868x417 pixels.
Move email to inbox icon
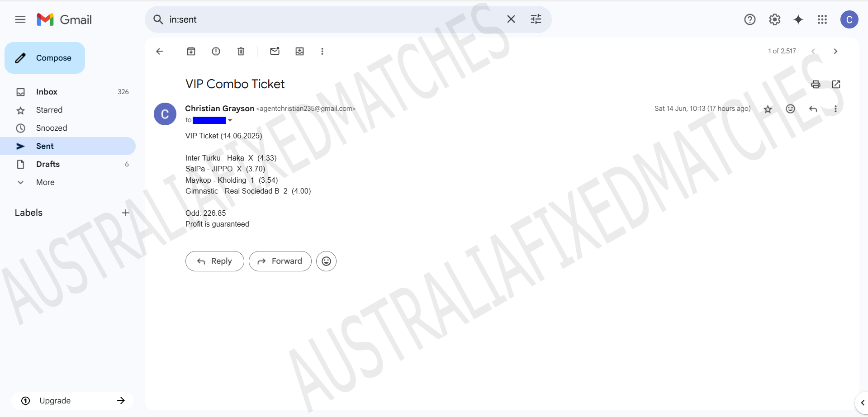point(300,51)
